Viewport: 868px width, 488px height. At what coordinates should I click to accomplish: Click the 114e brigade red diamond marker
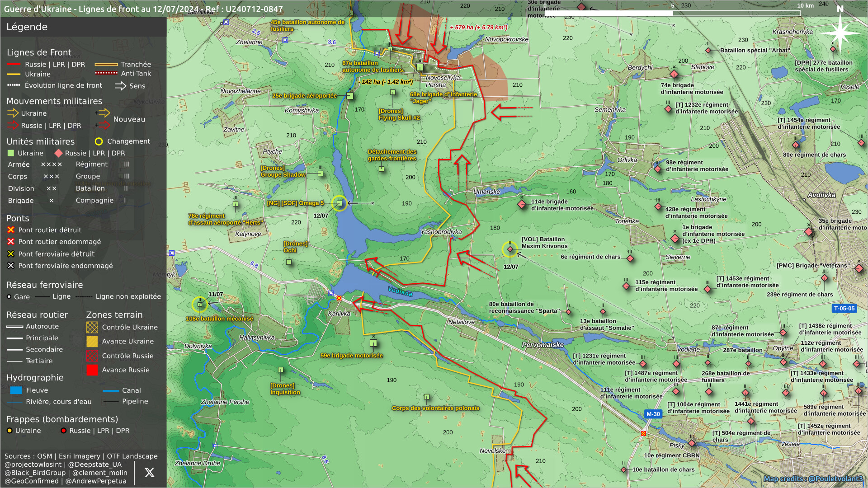coord(522,204)
